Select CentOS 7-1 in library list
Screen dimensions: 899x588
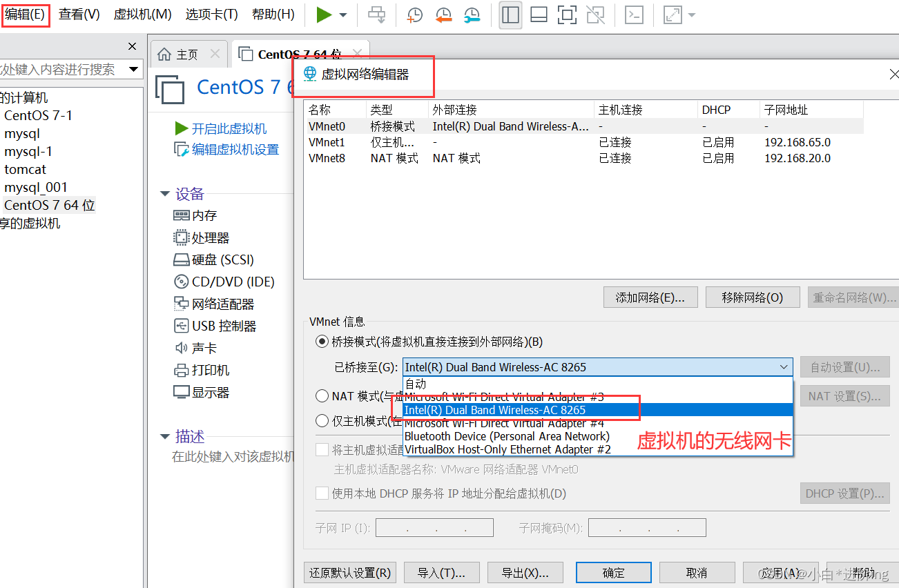[38, 115]
